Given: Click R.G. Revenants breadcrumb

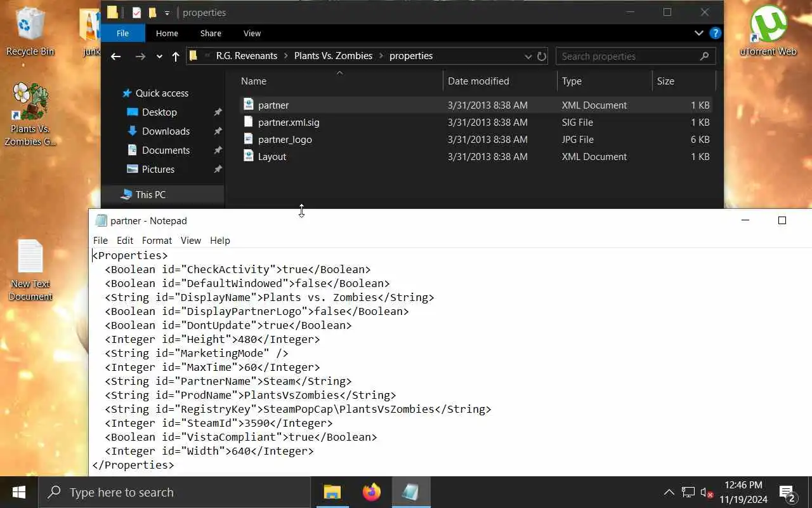Looking at the screenshot, I should (x=246, y=56).
